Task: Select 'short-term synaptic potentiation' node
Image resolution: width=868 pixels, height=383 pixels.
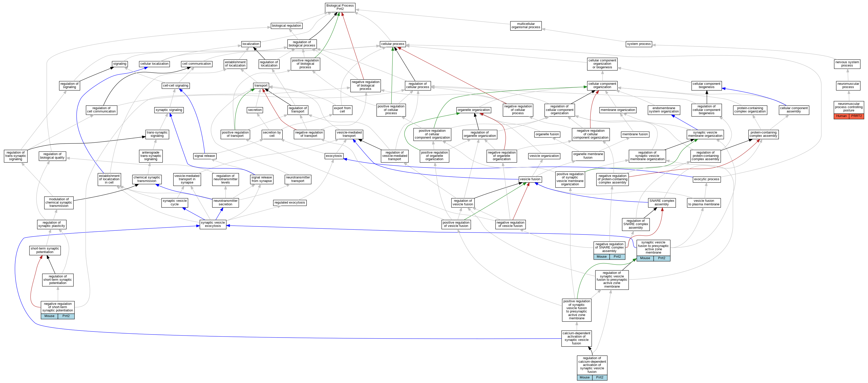Action: tap(45, 251)
